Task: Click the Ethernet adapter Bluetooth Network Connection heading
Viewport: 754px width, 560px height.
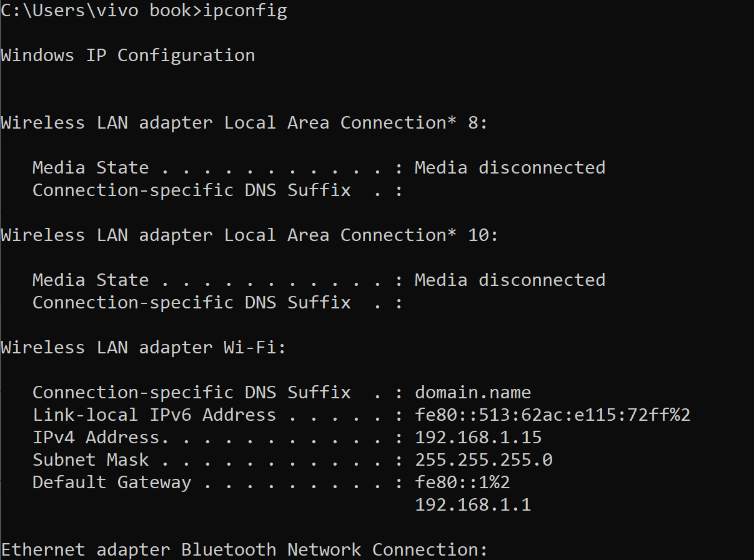Action: (244, 550)
